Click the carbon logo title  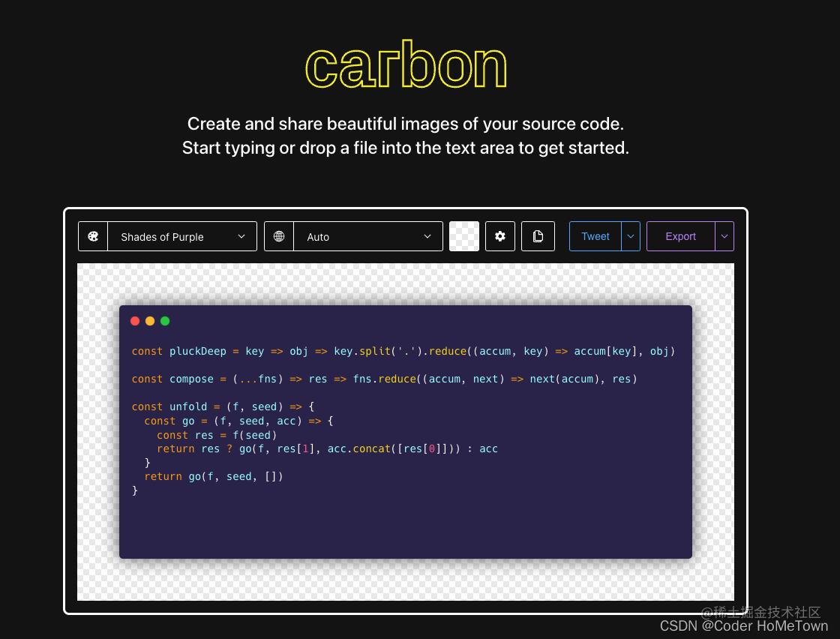coord(406,65)
